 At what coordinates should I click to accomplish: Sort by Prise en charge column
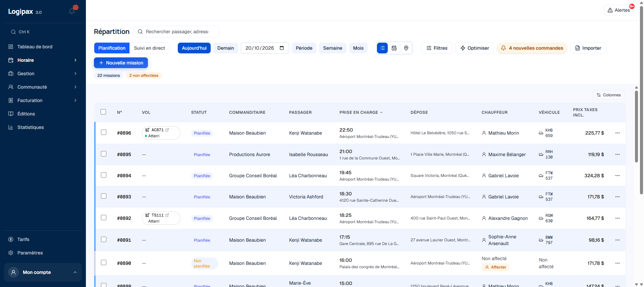click(x=361, y=112)
